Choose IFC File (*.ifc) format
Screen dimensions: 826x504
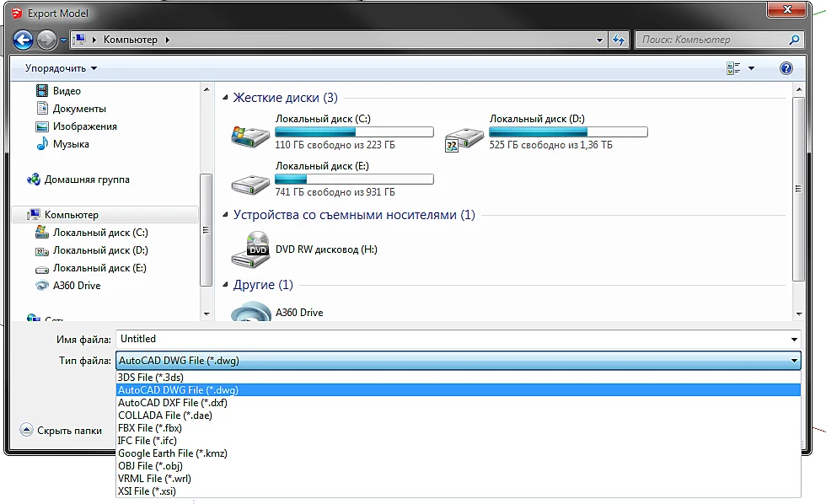coord(459,440)
